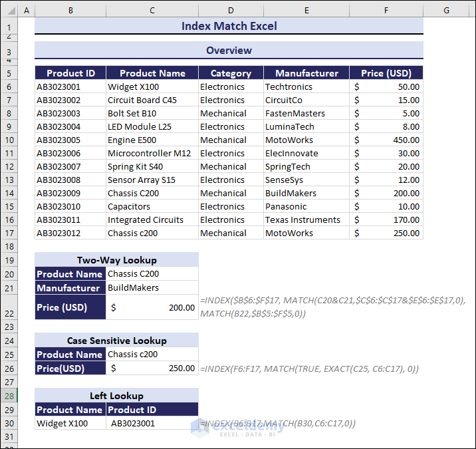Select row 28 header
This screenshot has height=449, width=476.
tap(9, 396)
